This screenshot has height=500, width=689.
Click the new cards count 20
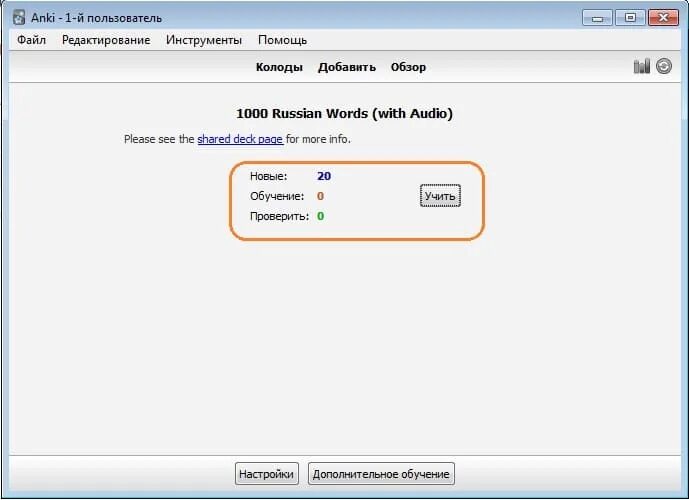pyautogui.click(x=324, y=176)
